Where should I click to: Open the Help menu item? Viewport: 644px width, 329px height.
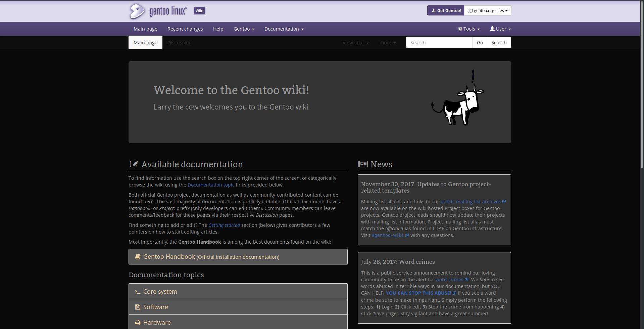tap(218, 29)
